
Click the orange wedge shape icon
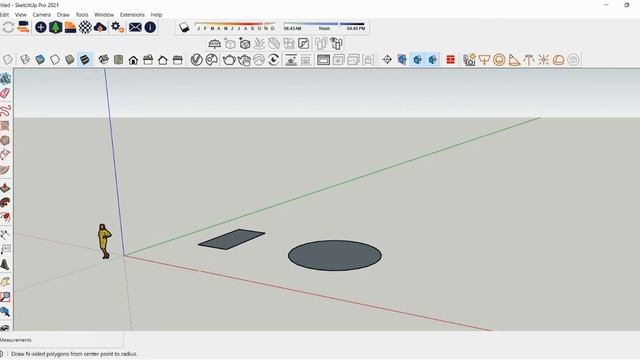[70, 27]
